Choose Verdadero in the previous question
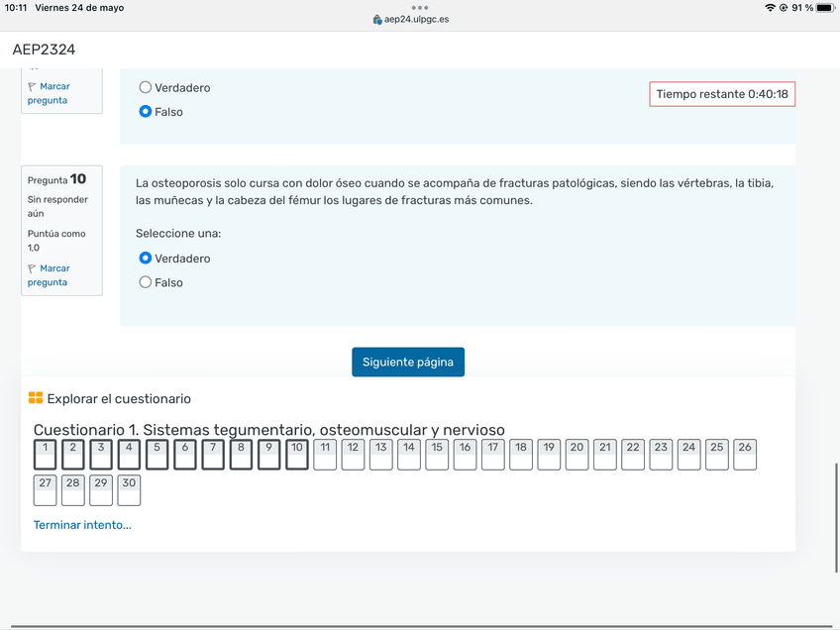840x630 pixels. click(146, 87)
